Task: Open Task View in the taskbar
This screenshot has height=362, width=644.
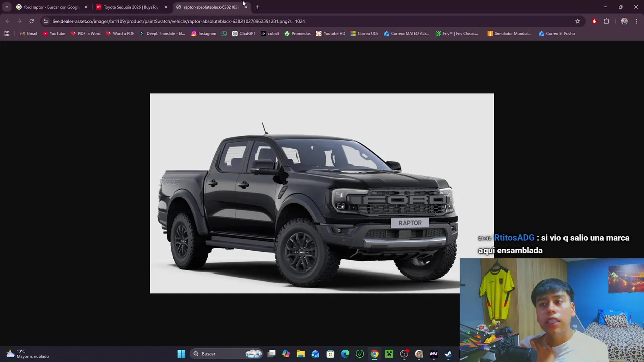Action: point(272,354)
